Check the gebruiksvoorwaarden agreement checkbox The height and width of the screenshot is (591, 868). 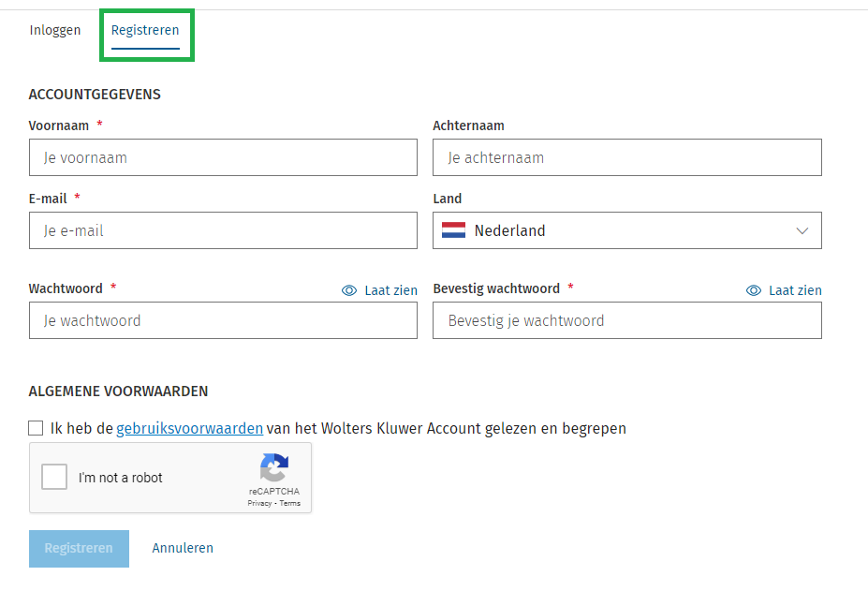[x=36, y=428]
